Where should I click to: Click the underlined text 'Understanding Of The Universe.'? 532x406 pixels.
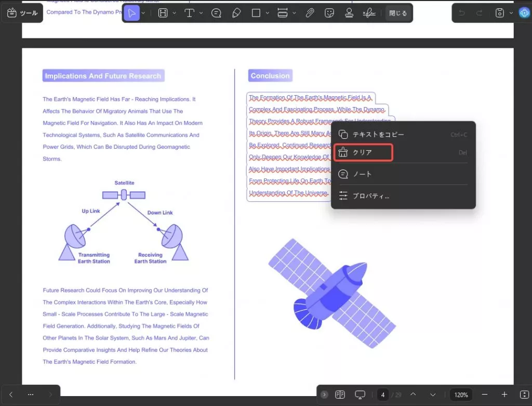click(x=289, y=193)
